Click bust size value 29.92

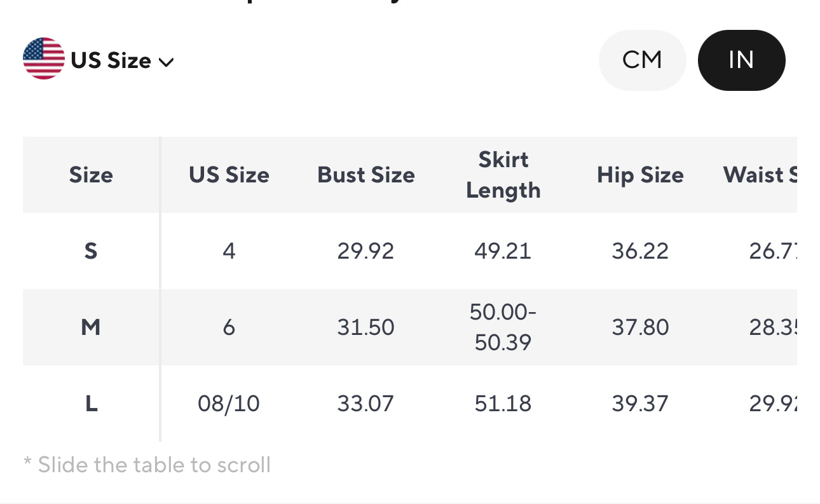tap(366, 251)
